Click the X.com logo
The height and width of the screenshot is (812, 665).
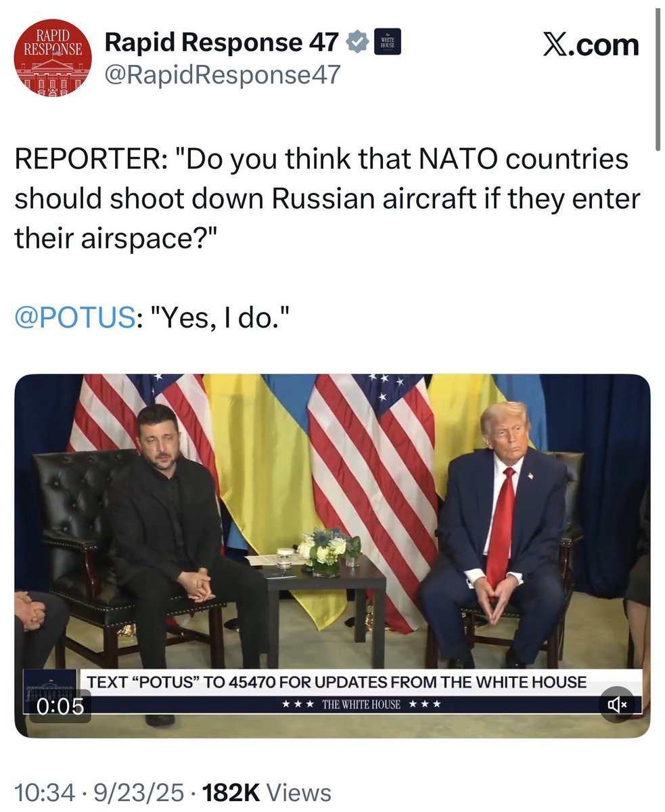coord(591,45)
